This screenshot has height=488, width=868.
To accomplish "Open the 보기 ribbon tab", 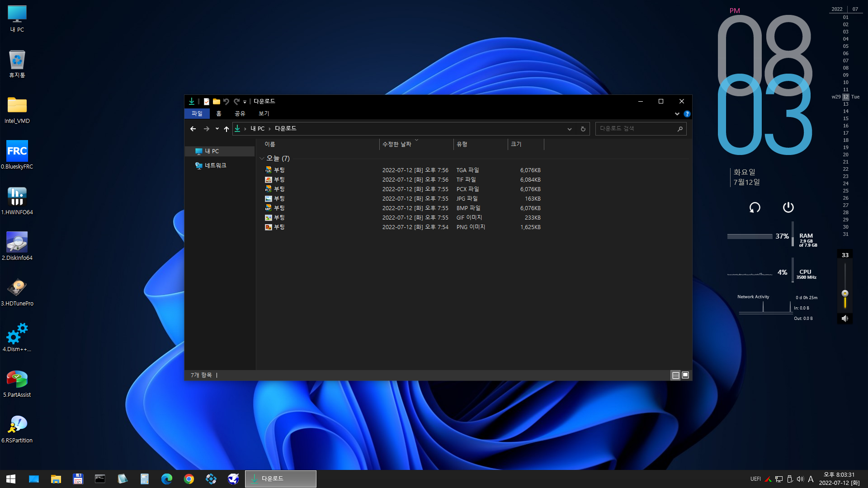I will click(264, 114).
